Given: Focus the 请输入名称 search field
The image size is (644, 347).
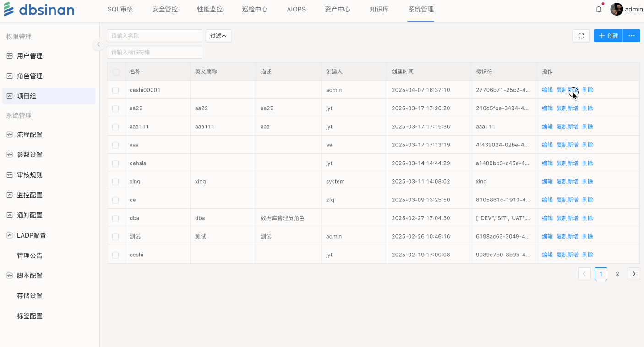Looking at the screenshot, I should tap(154, 36).
